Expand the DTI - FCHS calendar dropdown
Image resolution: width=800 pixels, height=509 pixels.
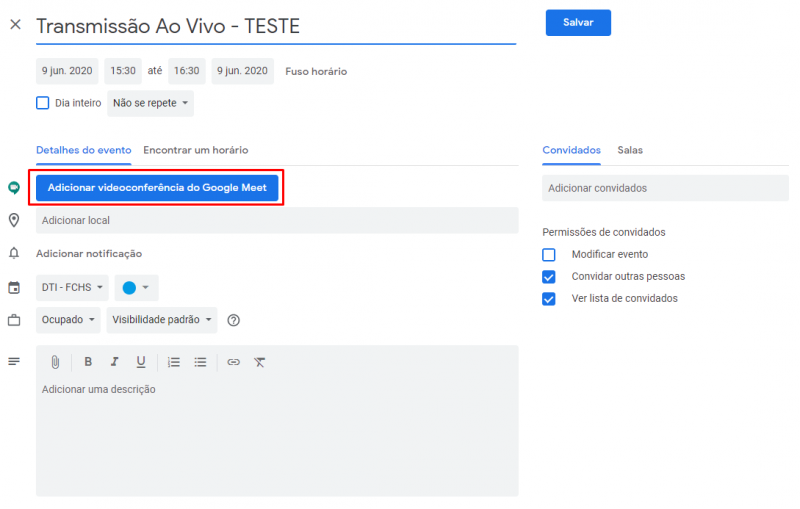(72, 288)
